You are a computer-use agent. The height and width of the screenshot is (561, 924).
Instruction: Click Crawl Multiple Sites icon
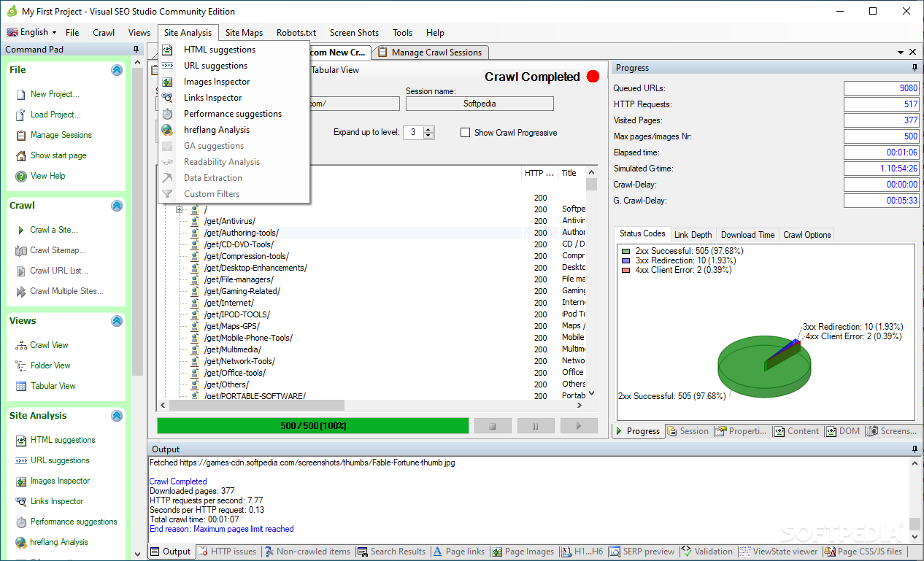coord(21,291)
